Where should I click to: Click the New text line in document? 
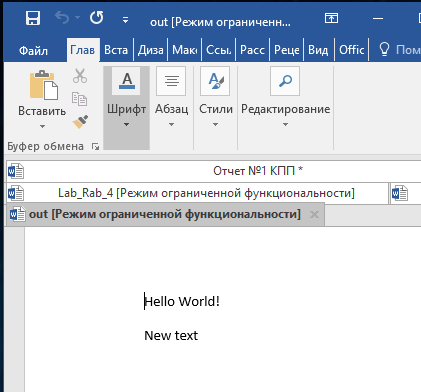(x=171, y=335)
